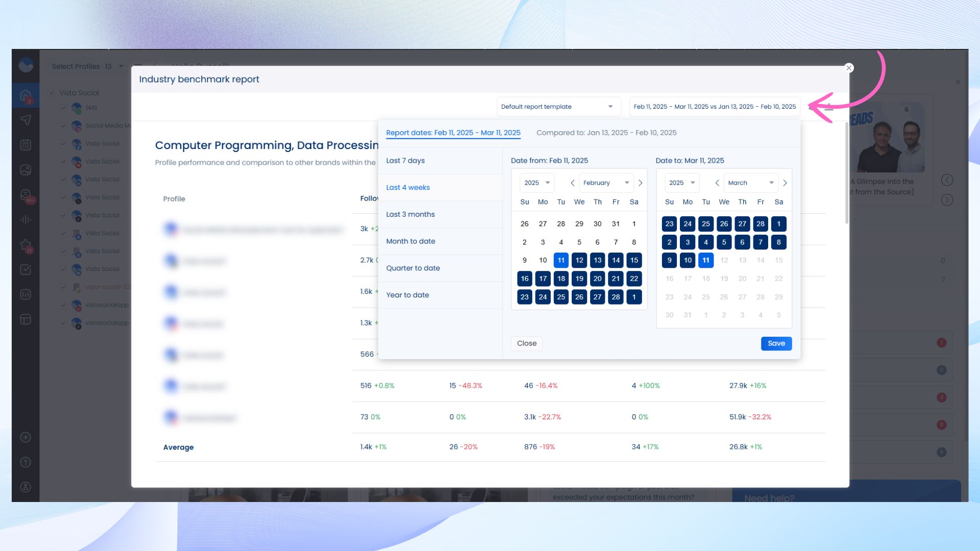This screenshot has width=980, height=551.
Task: Uncheck the vista-social-32 profile checkbox
Action: tap(63, 287)
